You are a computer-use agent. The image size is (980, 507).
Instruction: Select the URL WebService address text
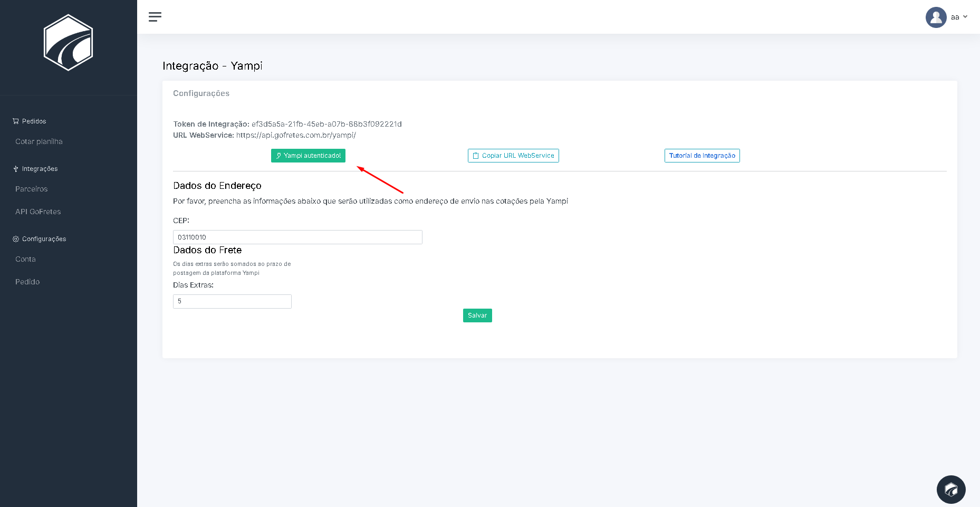pos(296,135)
